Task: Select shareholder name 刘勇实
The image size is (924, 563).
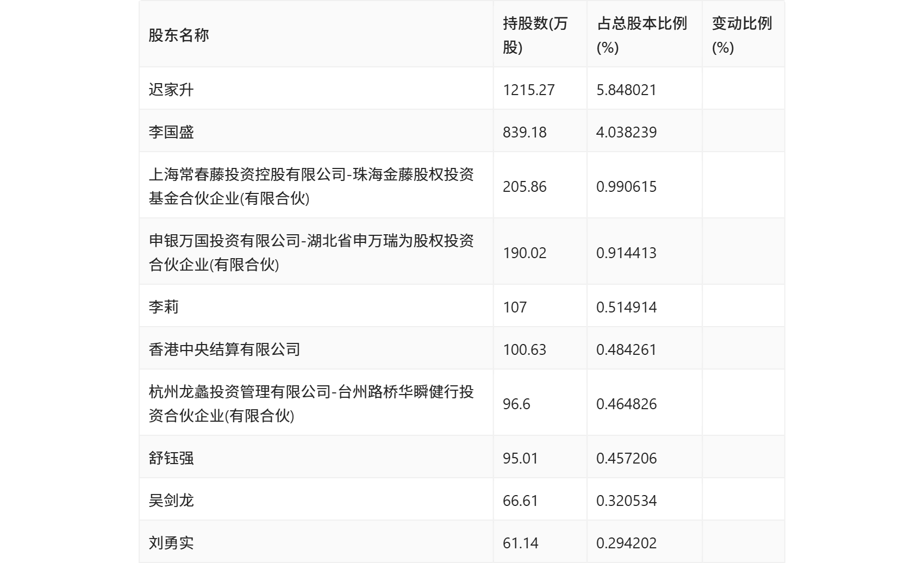Action: (x=168, y=542)
